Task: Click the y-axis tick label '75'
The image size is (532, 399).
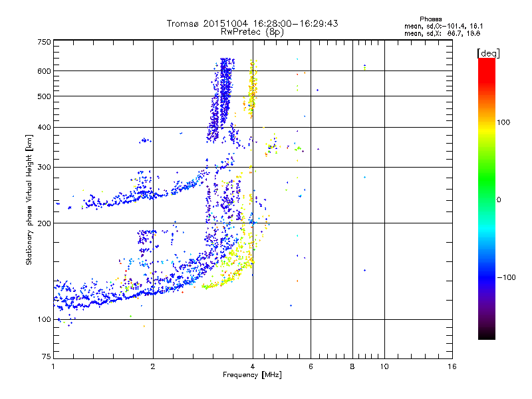Action: 47,356
